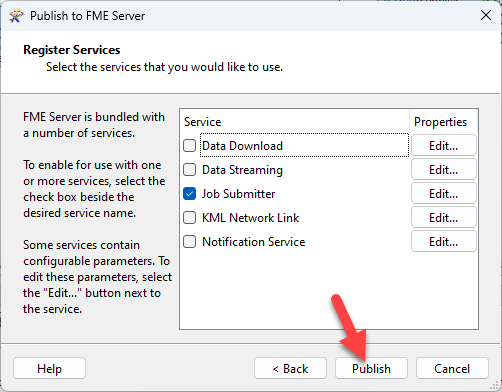Screen dimensions: 502x392
Task: Select the Notification Service label
Action: tap(254, 242)
